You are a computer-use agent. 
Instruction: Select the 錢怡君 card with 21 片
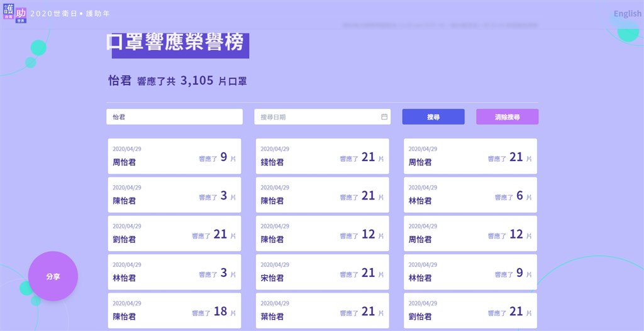323,156
